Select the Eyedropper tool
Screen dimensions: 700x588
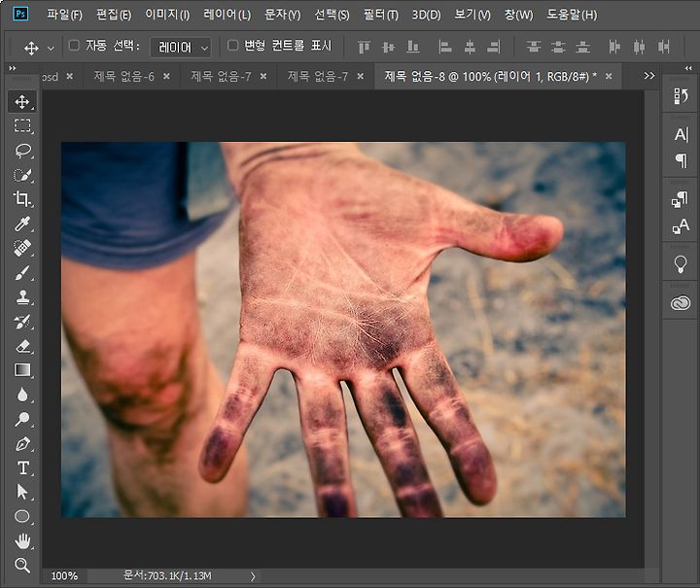point(22,224)
